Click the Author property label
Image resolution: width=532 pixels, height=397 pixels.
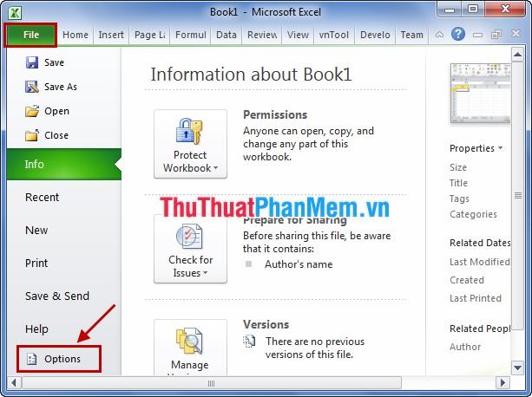pos(465,347)
